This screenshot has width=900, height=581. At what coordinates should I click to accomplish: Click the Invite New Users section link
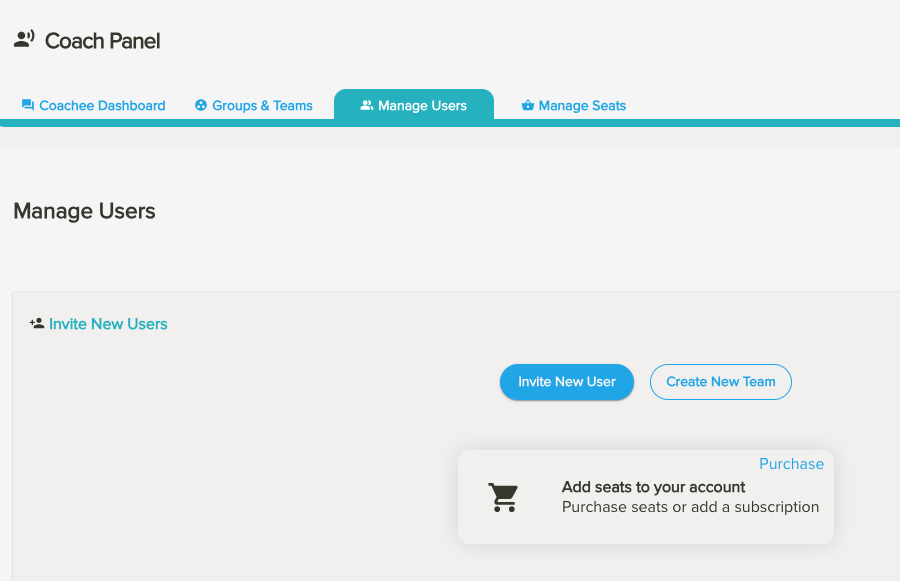coord(108,324)
